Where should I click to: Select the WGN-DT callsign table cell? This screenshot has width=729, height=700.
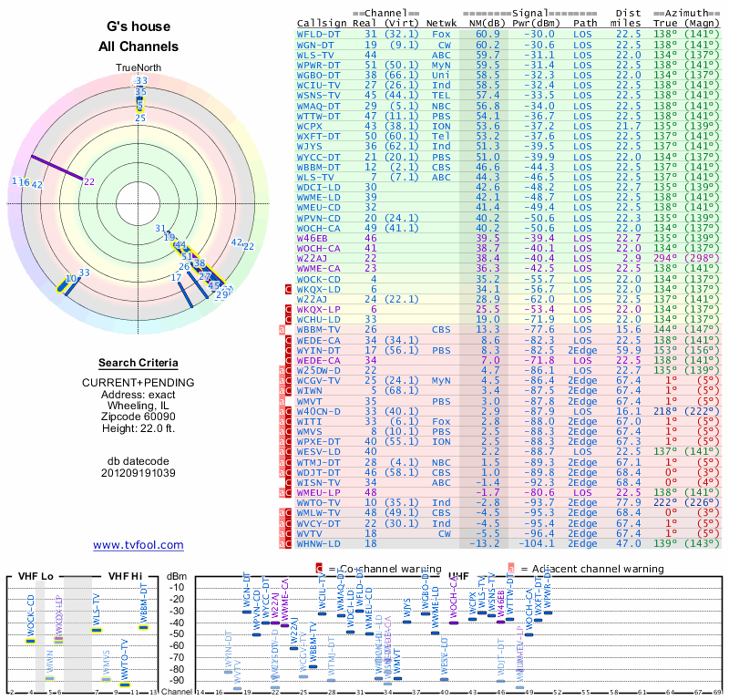click(x=315, y=45)
